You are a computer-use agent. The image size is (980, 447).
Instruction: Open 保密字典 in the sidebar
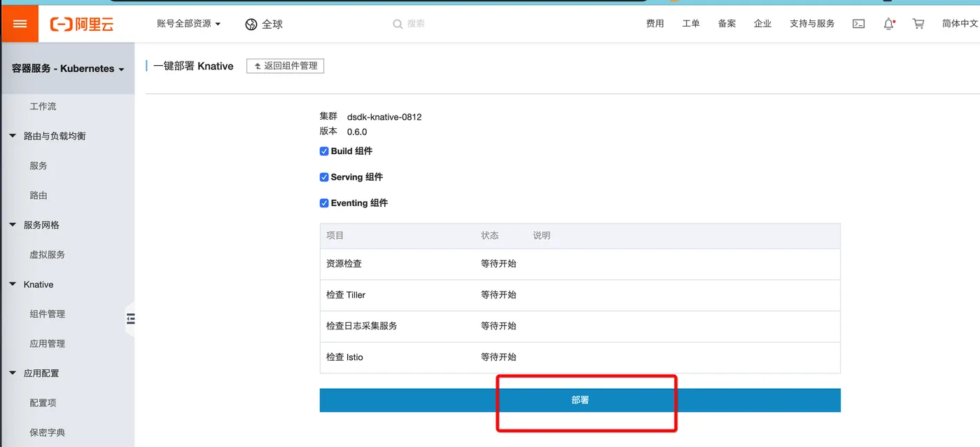(47, 433)
